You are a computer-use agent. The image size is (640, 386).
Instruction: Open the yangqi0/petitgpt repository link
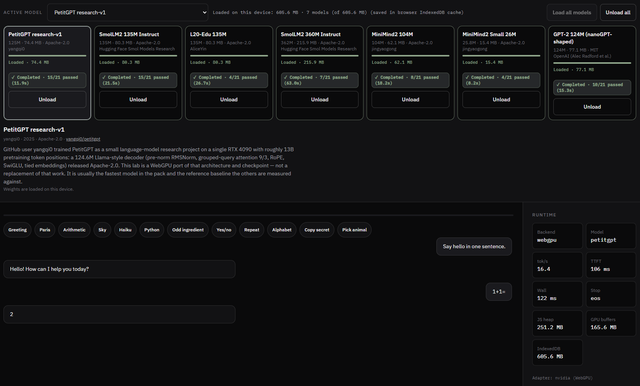point(83,139)
